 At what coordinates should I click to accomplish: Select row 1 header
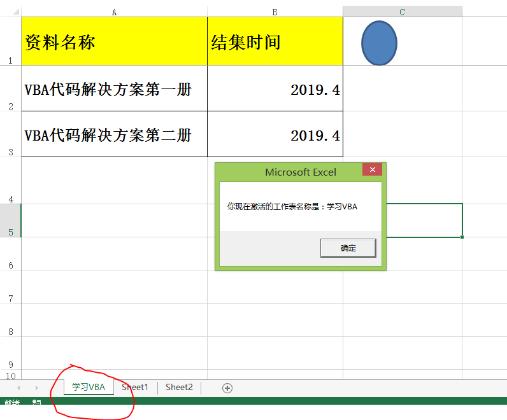[x=10, y=41]
